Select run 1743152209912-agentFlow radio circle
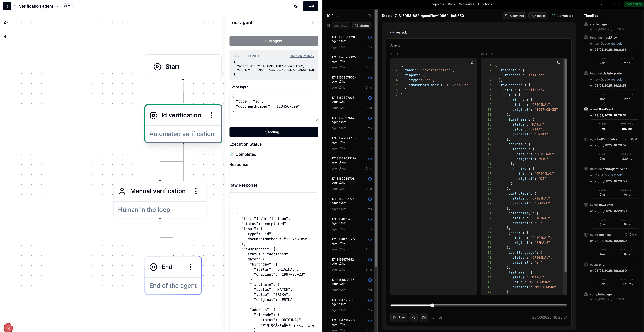The image size is (644, 332). [x=370, y=159]
